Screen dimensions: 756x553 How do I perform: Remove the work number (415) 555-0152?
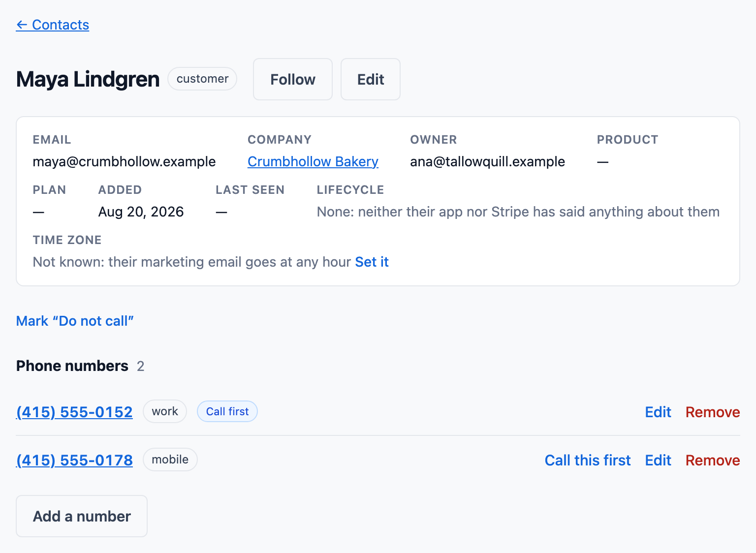pyautogui.click(x=713, y=412)
